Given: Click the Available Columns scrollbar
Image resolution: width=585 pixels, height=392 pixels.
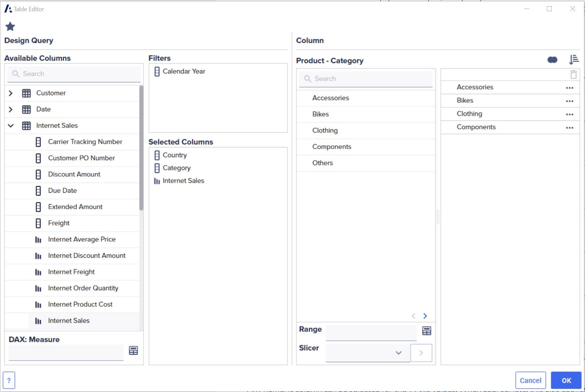Looking at the screenshot, I should pyautogui.click(x=141, y=148).
